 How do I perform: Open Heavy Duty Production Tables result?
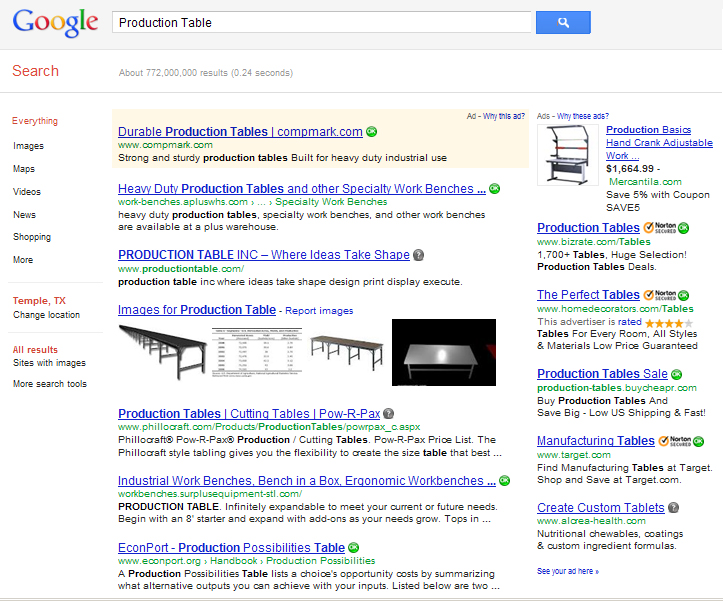302,189
